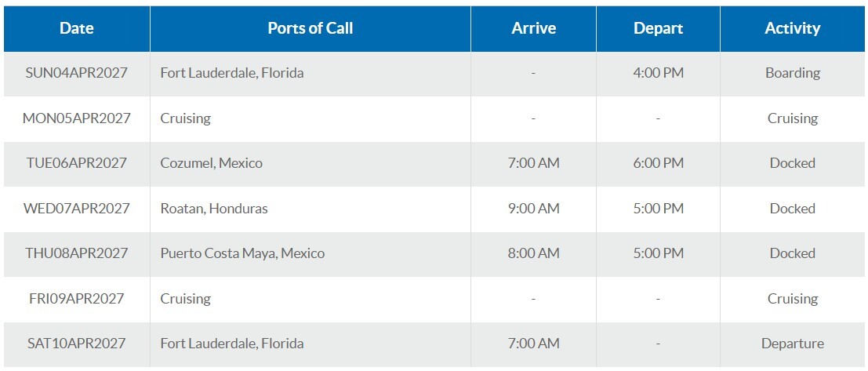Click the 8:00 AM arrival time

(x=533, y=253)
